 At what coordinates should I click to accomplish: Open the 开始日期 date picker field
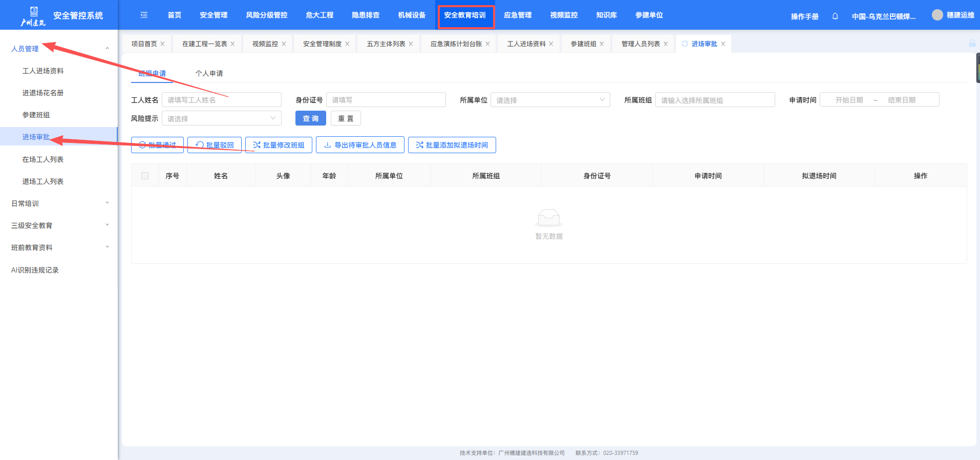coord(849,100)
